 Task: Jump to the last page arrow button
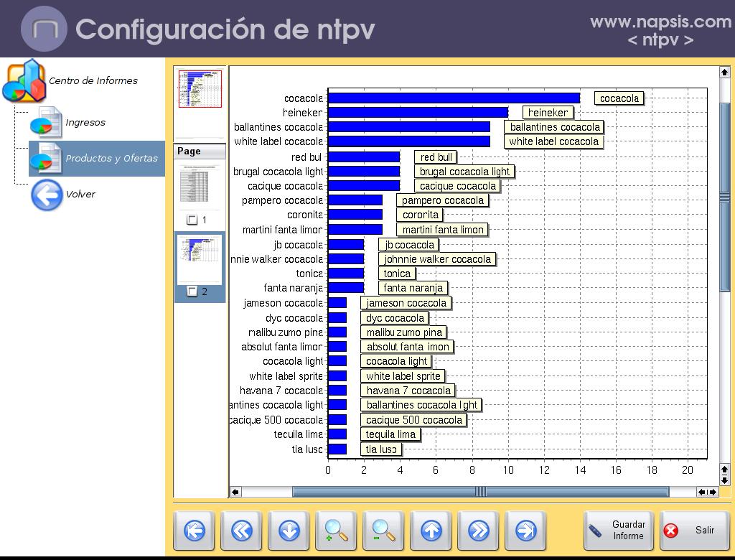[526, 531]
